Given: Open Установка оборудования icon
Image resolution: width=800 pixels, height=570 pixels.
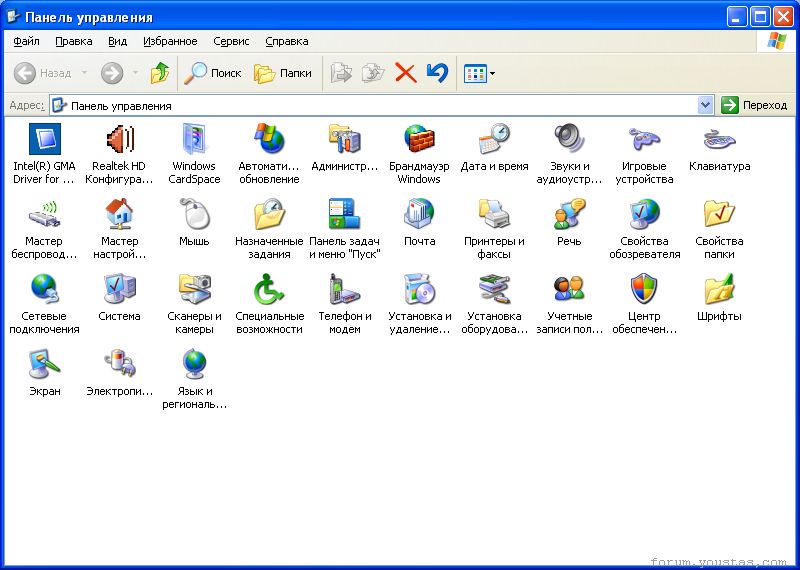Looking at the screenshot, I should pos(494,289).
